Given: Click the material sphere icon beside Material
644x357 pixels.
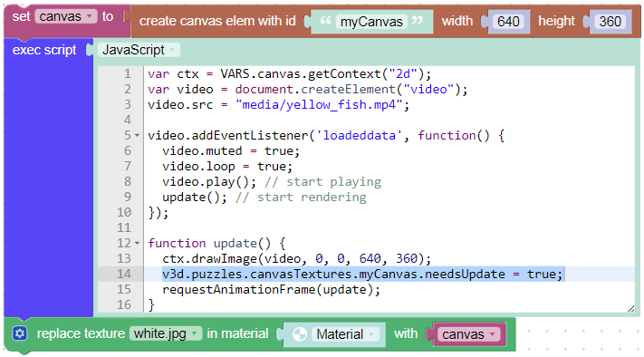Looking at the screenshot, I should point(300,334).
